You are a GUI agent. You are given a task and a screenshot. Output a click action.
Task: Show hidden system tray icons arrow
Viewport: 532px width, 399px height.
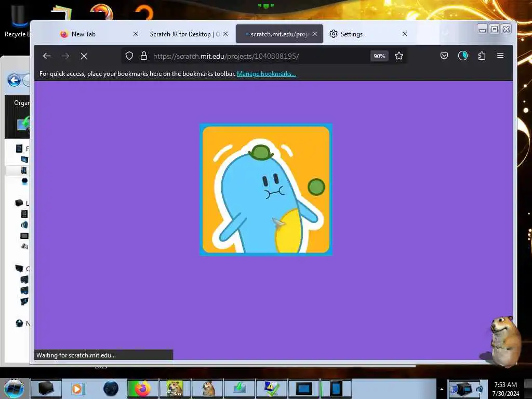[442, 389]
